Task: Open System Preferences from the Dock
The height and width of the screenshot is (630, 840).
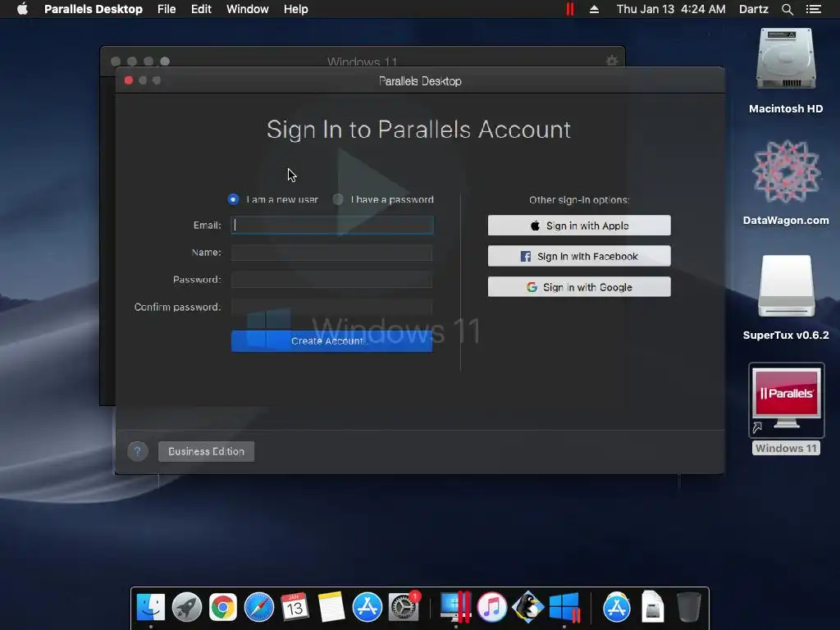Action: pyautogui.click(x=404, y=608)
